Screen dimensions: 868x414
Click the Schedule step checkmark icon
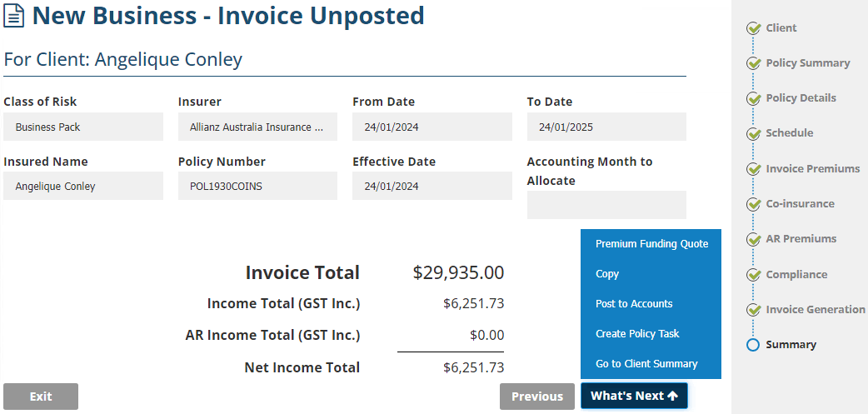click(754, 133)
